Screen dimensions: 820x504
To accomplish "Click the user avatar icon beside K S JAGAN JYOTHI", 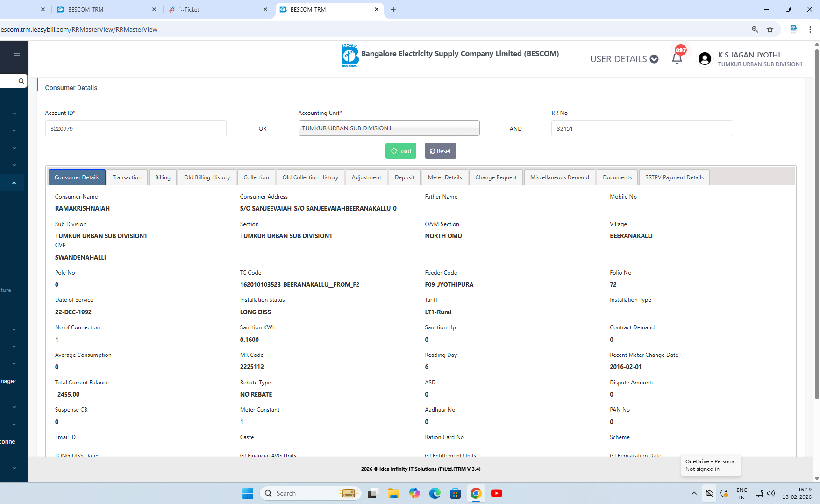I will point(705,59).
